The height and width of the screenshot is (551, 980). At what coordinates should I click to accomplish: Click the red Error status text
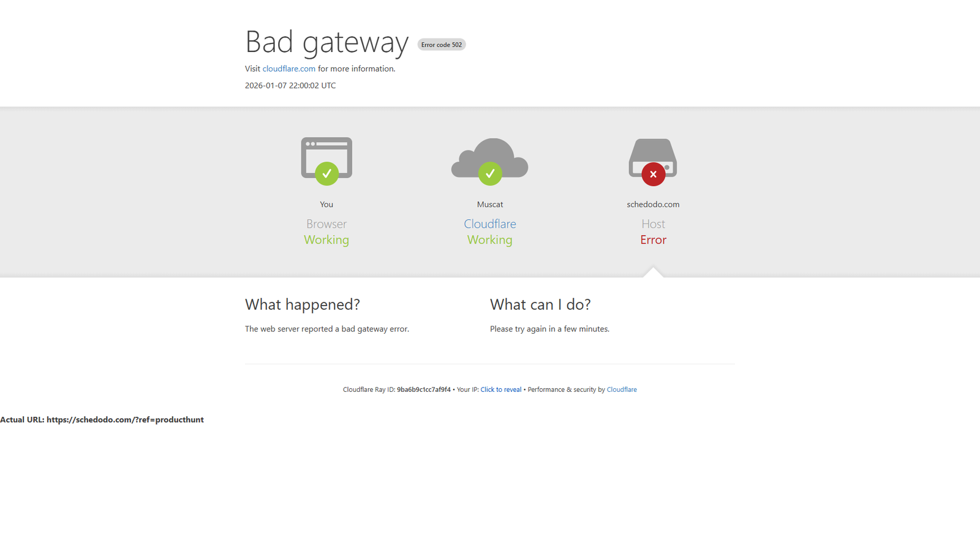click(x=654, y=240)
